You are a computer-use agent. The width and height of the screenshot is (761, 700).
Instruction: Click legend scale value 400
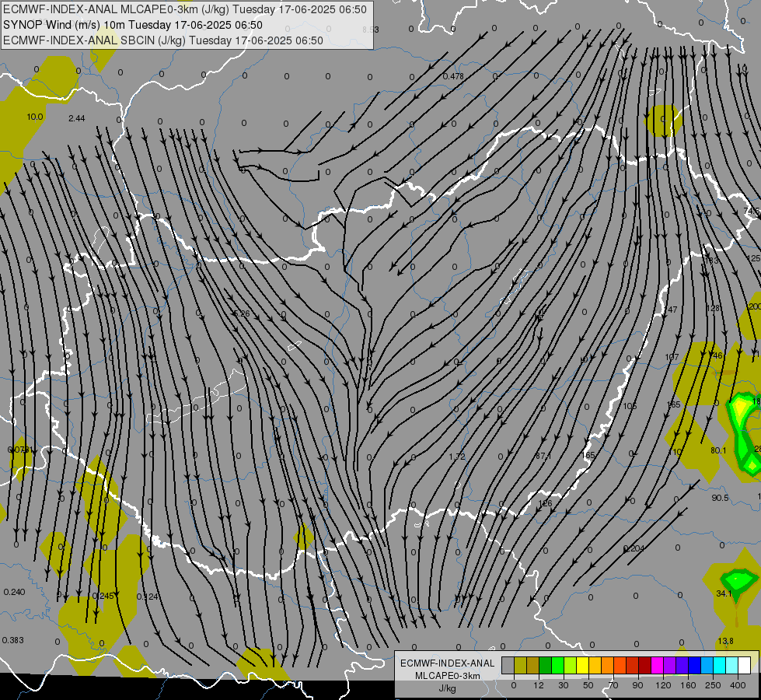click(738, 685)
